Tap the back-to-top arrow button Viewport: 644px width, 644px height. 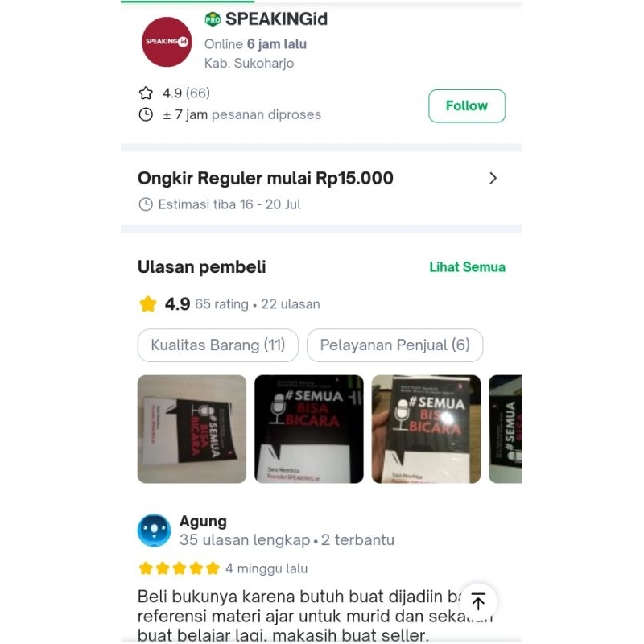478,602
